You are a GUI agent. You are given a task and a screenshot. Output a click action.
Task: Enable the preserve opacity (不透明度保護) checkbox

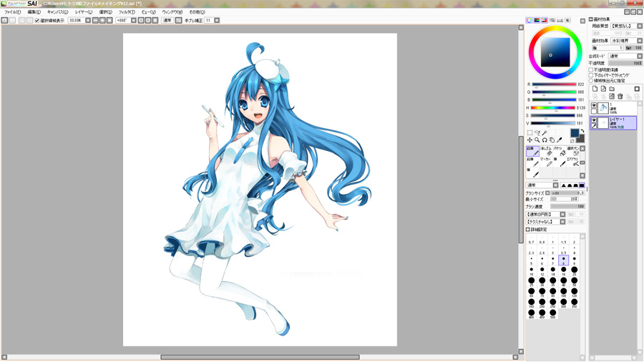click(591, 70)
